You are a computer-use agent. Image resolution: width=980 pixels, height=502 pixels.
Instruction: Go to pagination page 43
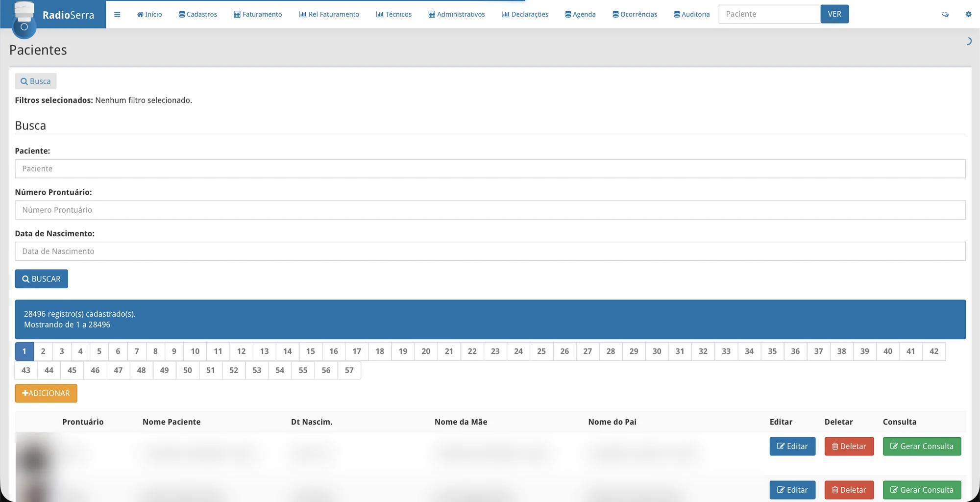pyautogui.click(x=26, y=370)
